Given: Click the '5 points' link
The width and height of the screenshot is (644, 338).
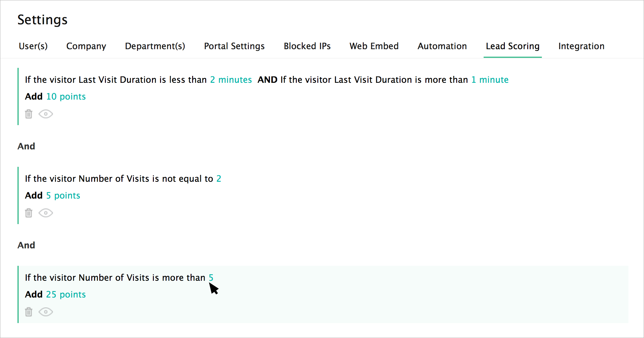Looking at the screenshot, I should point(63,195).
